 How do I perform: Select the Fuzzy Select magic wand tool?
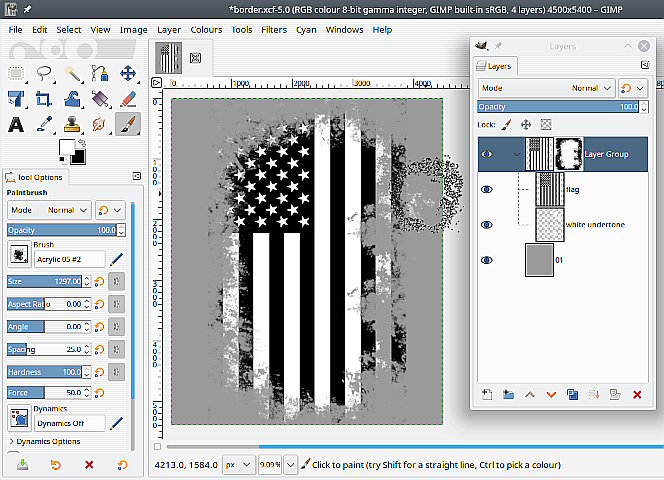pos(72,73)
